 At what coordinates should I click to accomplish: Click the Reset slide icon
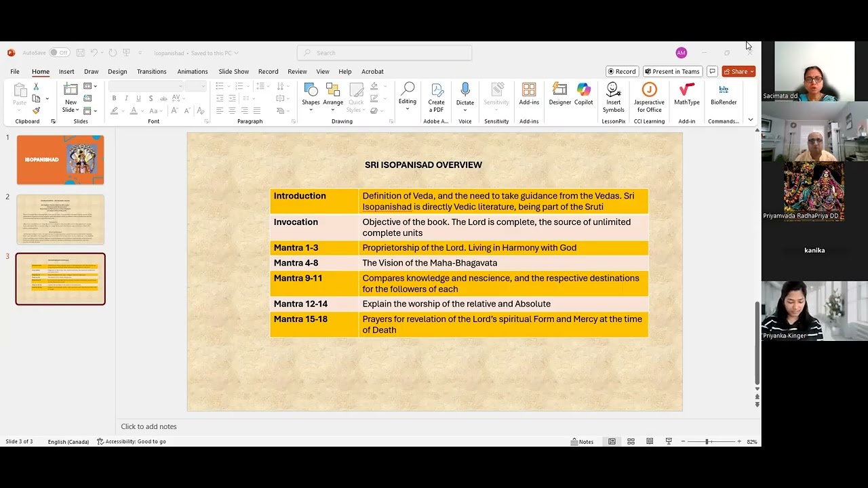(x=87, y=99)
